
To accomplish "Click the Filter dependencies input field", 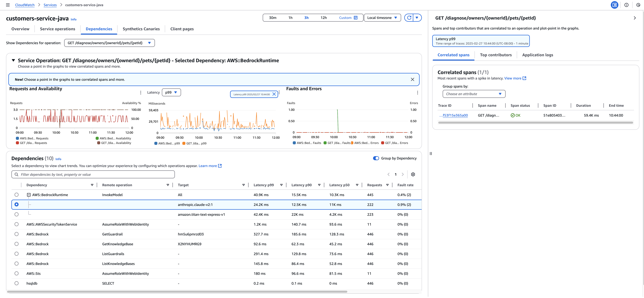I will pyautogui.click(x=93, y=174).
